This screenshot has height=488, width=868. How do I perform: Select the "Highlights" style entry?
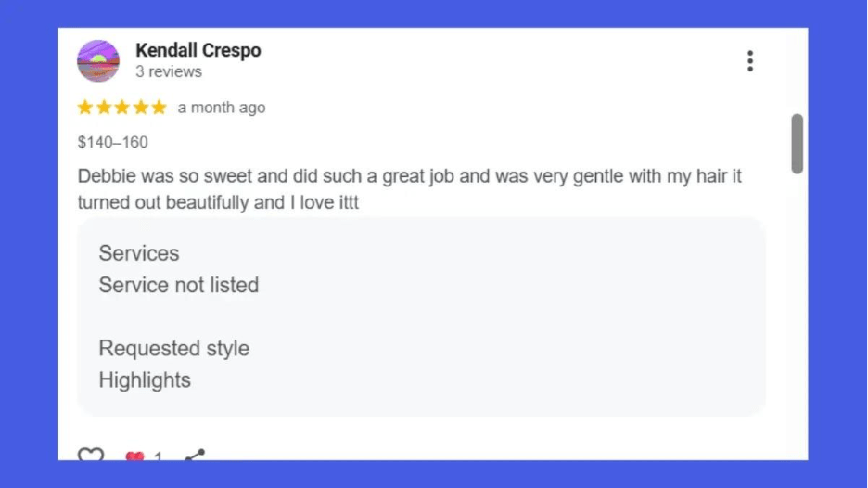coord(145,380)
